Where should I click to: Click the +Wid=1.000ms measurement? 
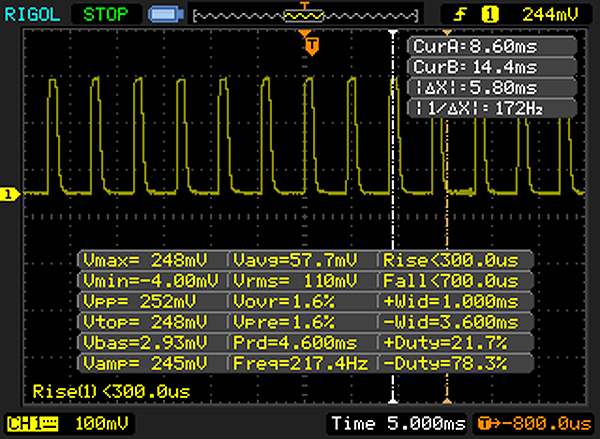coord(451,302)
